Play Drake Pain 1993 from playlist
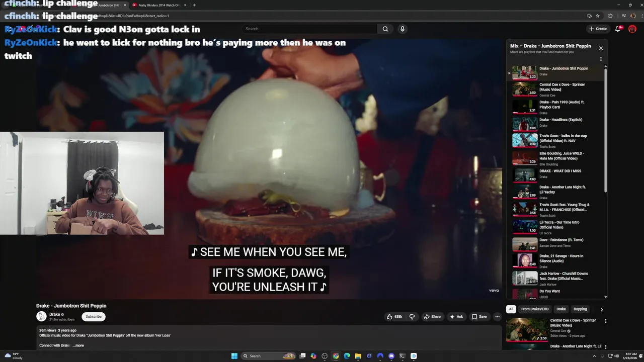The image size is (644, 362). 556,107
